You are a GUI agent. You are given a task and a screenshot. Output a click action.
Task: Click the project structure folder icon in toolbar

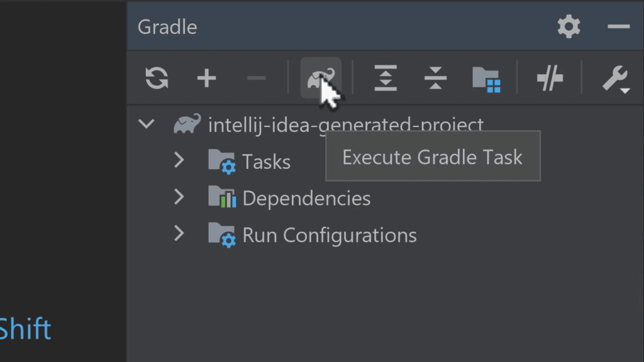pyautogui.click(x=486, y=79)
